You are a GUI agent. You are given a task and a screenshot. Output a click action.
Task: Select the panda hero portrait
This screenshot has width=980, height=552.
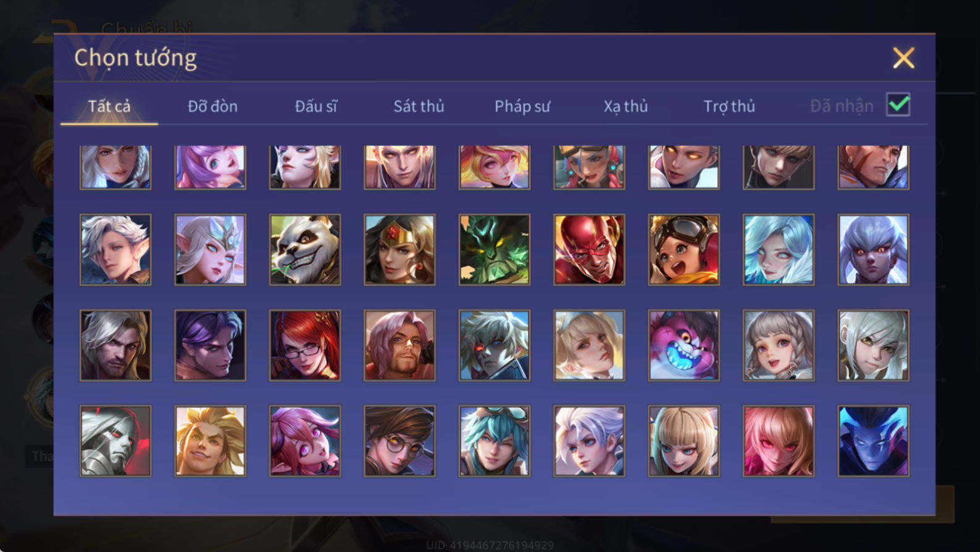coord(305,249)
